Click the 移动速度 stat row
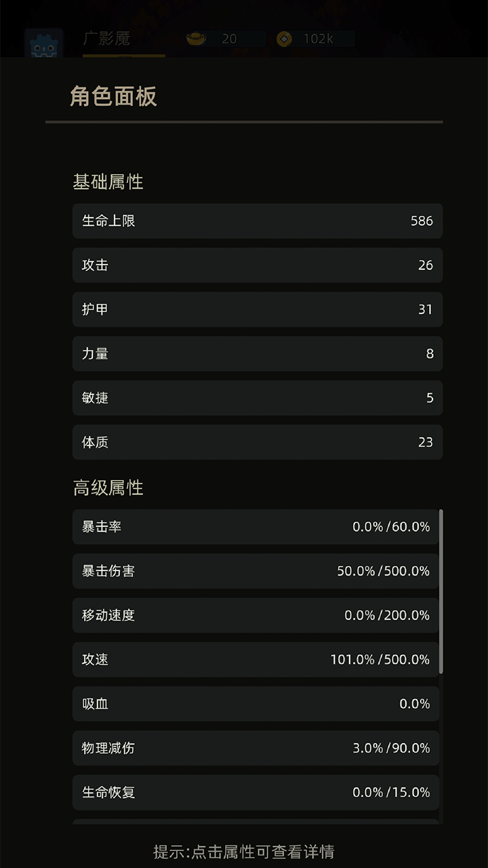The height and width of the screenshot is (868, 488). (256, 615)
